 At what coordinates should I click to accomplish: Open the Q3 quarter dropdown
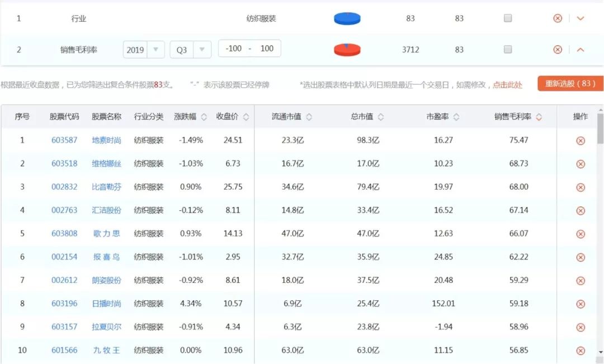point(191,50)
